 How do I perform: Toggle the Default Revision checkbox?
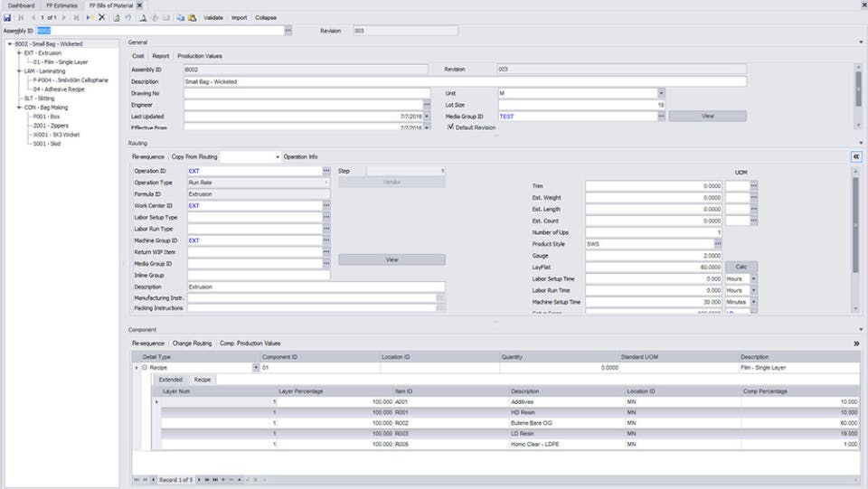[450, 127]
